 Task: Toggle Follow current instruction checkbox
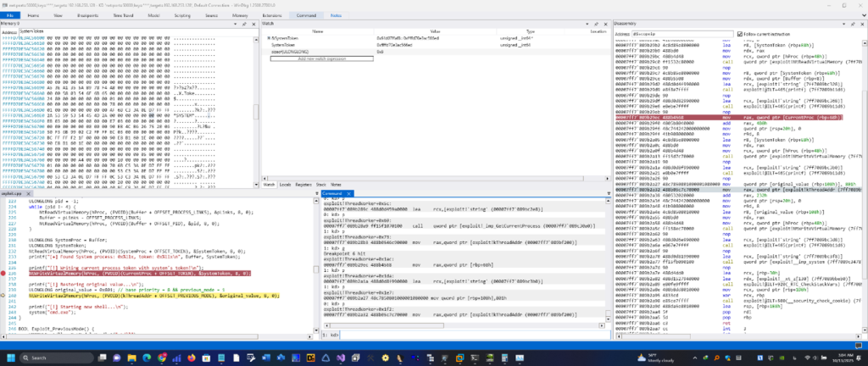coord(739,33)
